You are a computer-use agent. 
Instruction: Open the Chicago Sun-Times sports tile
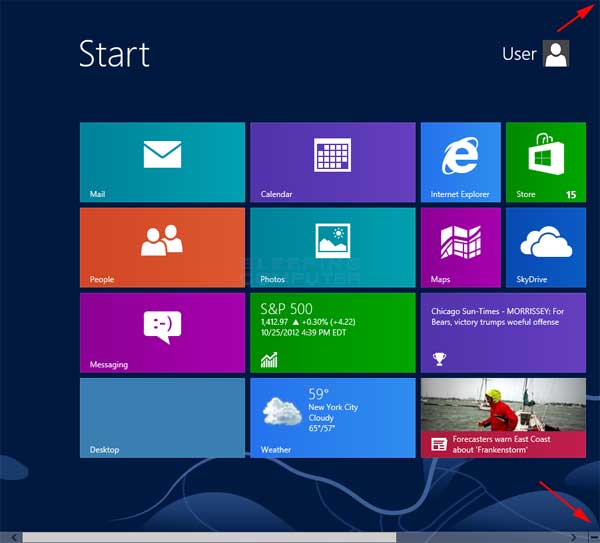(x=503, y=333)
